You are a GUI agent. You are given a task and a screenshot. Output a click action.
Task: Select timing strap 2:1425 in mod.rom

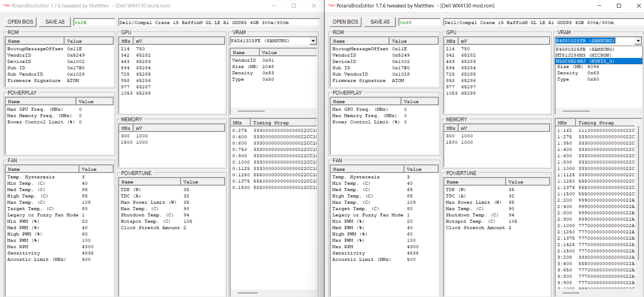[x=596, y=245]
